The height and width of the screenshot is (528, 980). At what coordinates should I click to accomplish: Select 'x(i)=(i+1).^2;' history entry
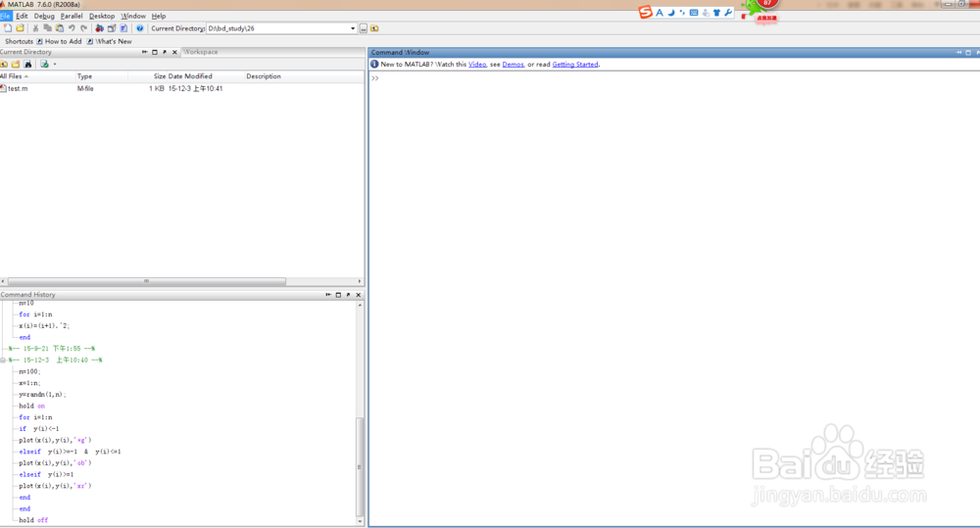pyautogui.click(x=44, y=325)
